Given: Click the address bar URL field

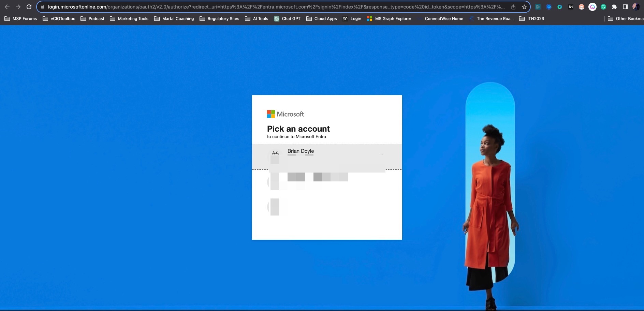Looking at the screenshot, I should tap(276, 7).
